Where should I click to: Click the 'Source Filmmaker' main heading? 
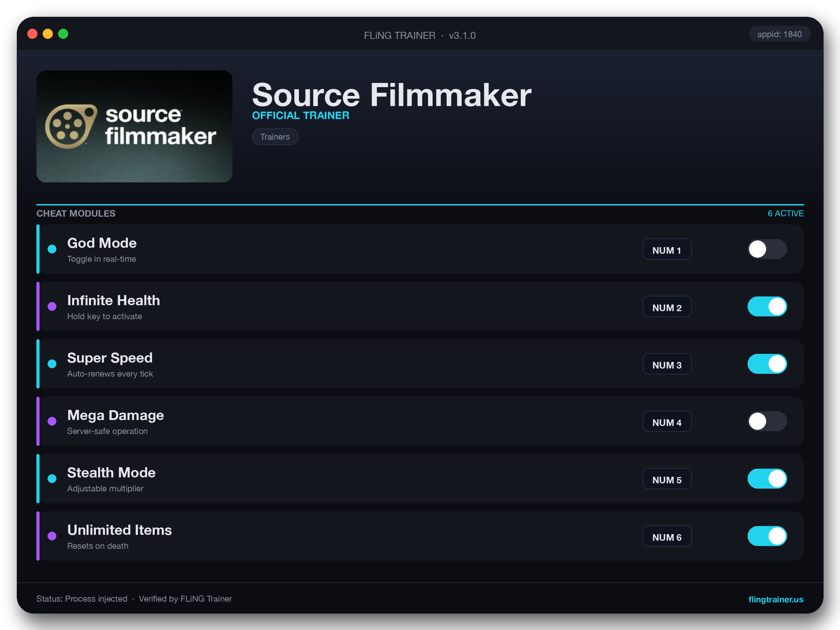click(392, 95)
